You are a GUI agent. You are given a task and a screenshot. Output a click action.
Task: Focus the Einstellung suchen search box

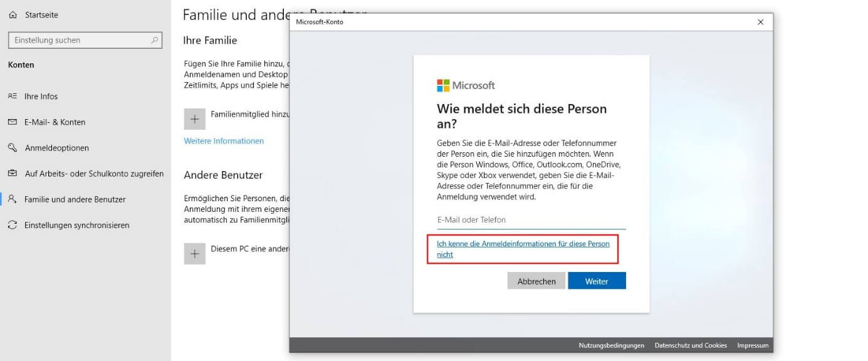[80, 40]
